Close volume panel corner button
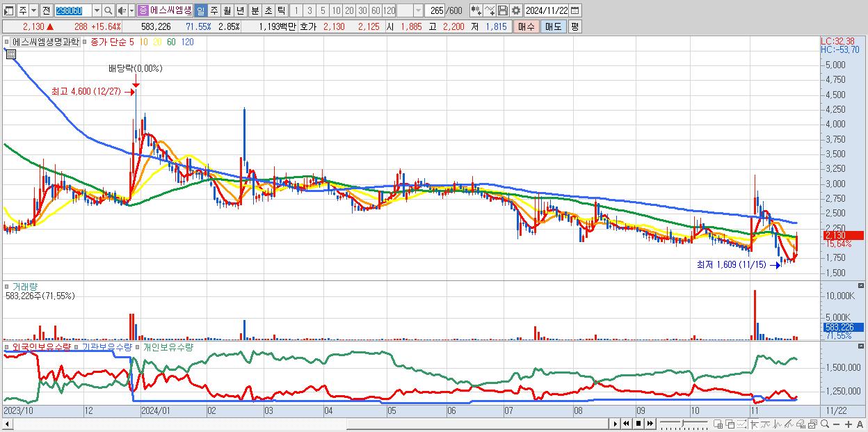The width and height of the screenshot is (868, 432). pyautogui.click(x=862, y=286)
